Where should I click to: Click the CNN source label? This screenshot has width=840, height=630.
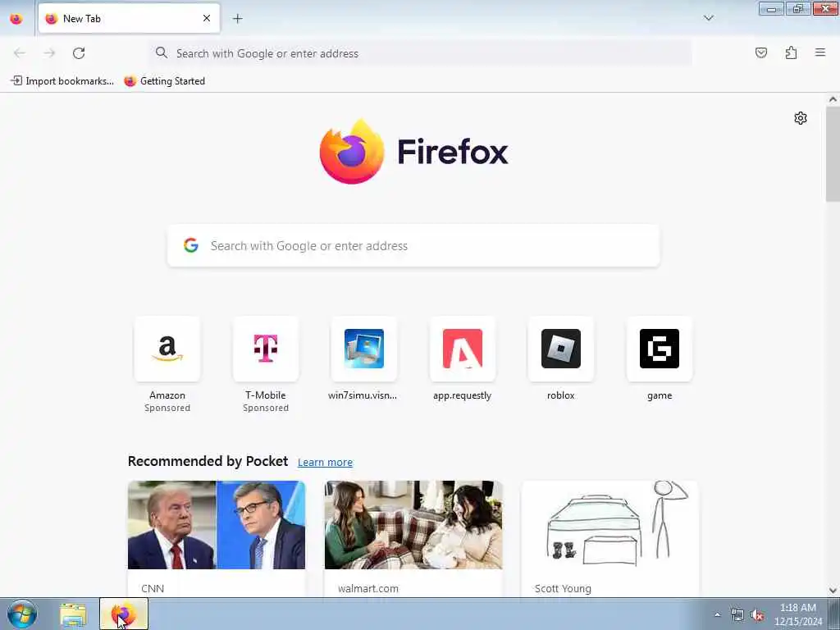(x=153, y=589)
